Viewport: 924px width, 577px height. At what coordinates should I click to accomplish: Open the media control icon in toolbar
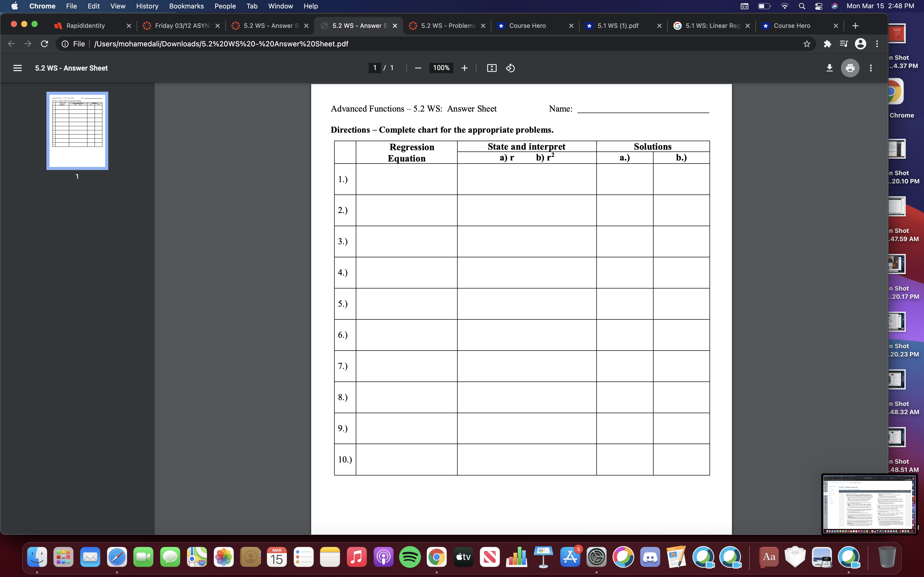pos(844,44)
